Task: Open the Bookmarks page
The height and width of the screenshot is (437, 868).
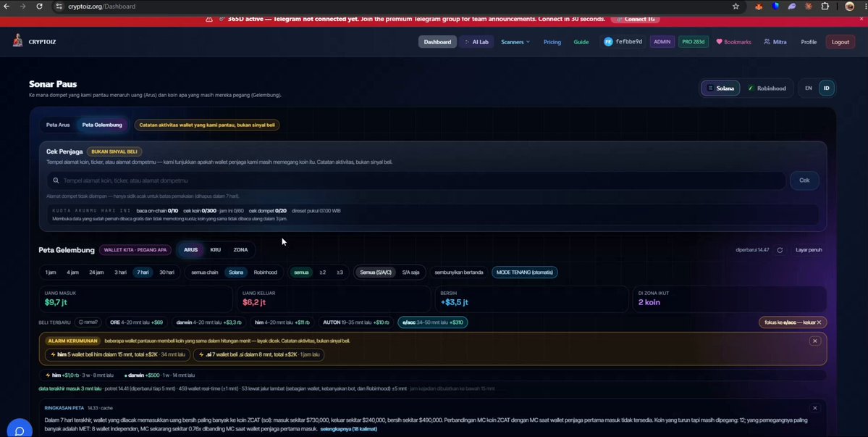Action: click(733, 42)
